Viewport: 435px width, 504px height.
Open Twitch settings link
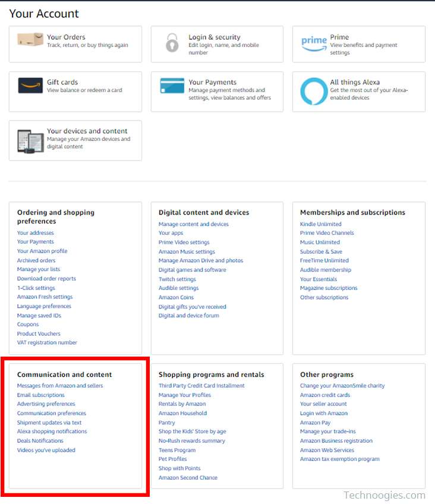[x=177, y=279]
